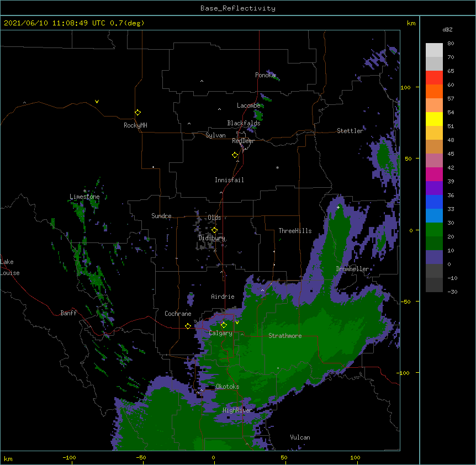Click the Blackfalds label
This screenshot has width=476, height=465.
pos(244,123)
